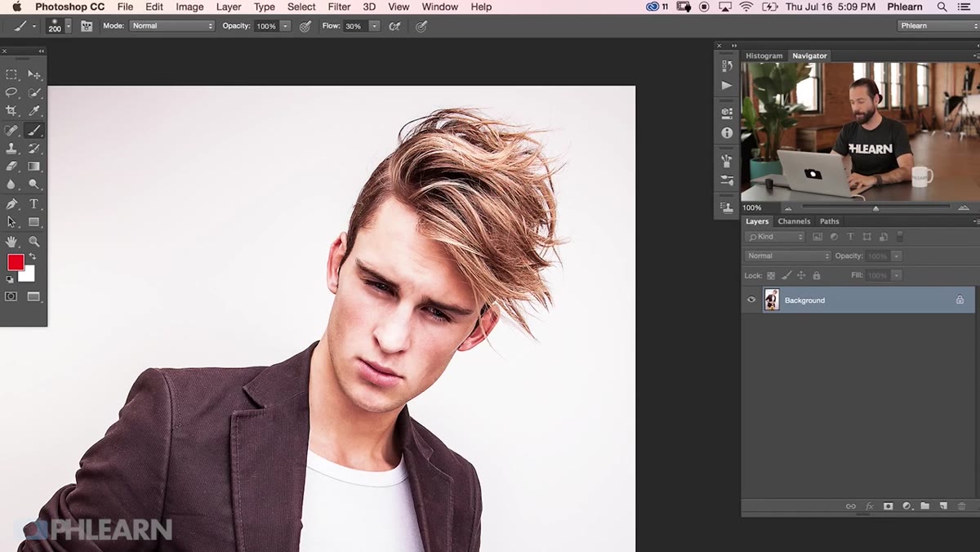Select the Gradient tool
This screenshot has height=552, width=980.
(34, 167)
